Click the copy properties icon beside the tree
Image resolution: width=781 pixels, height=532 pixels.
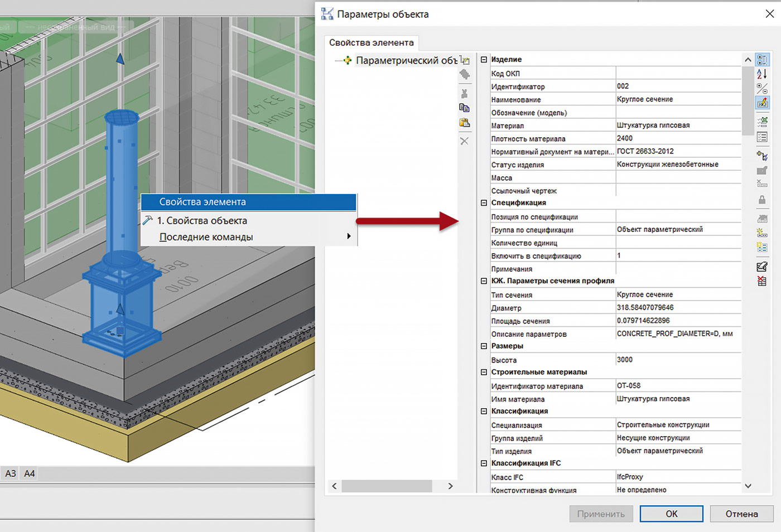(x=464, y=108)
